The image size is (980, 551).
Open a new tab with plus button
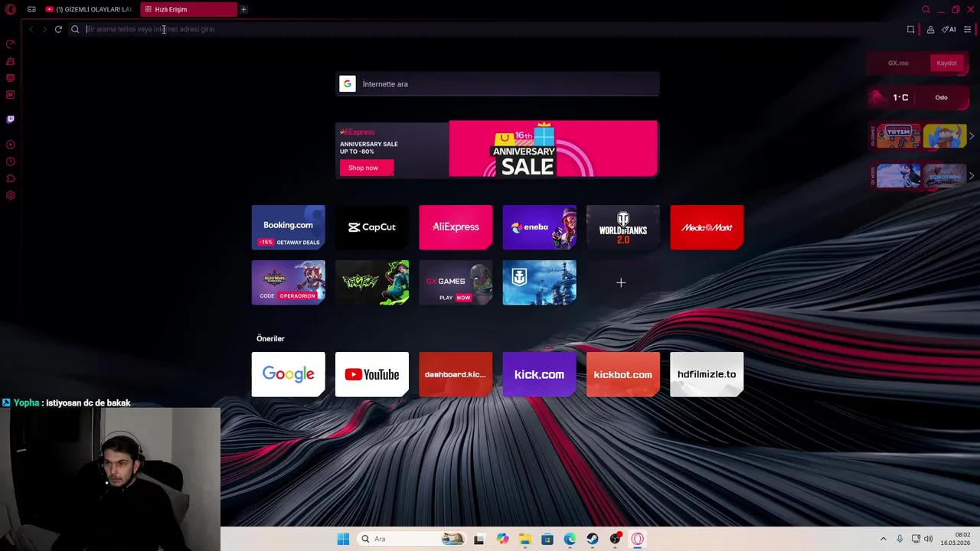(243, 9)
